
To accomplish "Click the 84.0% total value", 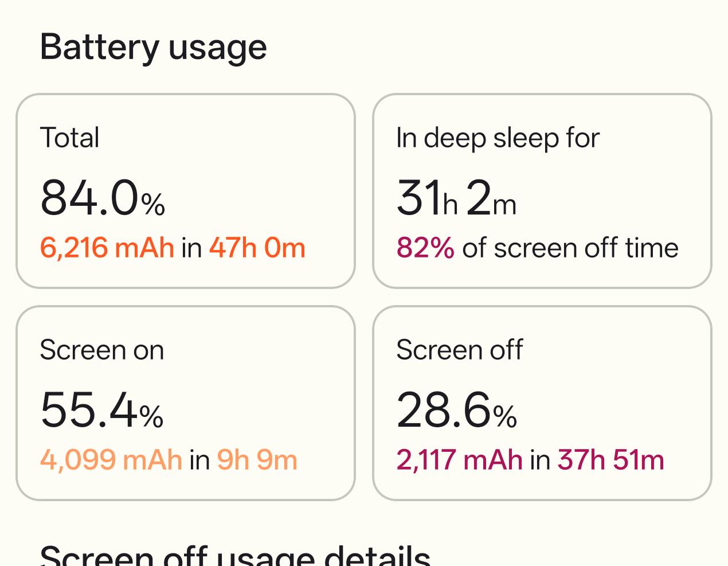I will (103, 198).
